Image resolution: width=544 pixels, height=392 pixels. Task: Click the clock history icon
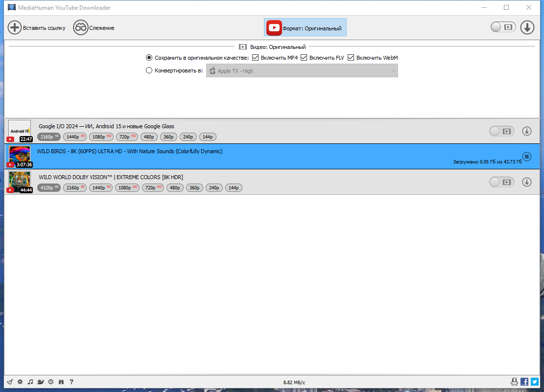click(x=51, y=382)
